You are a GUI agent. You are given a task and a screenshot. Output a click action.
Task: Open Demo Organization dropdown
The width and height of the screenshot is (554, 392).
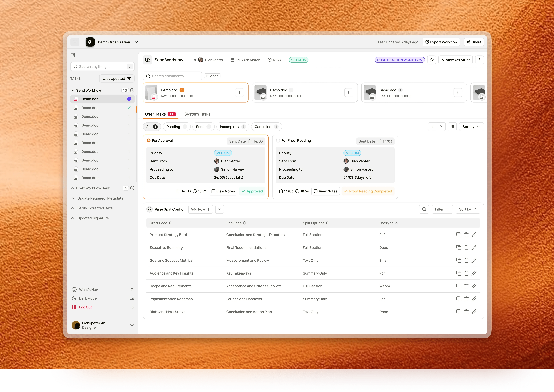coord(136,42)
